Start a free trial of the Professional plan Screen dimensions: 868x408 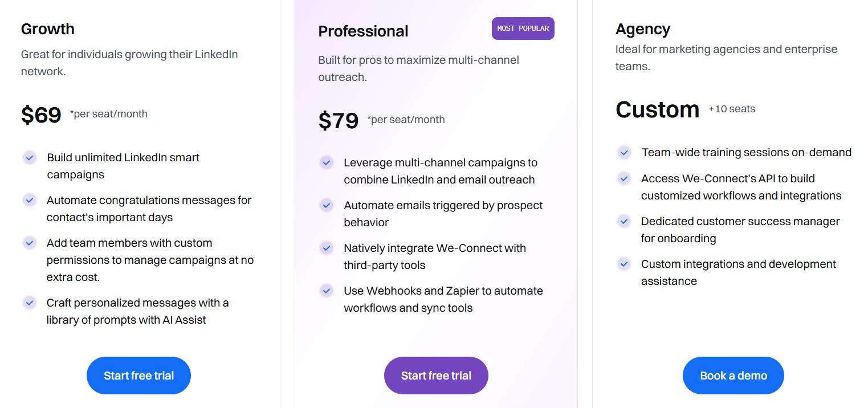click(x=436, y=376)
